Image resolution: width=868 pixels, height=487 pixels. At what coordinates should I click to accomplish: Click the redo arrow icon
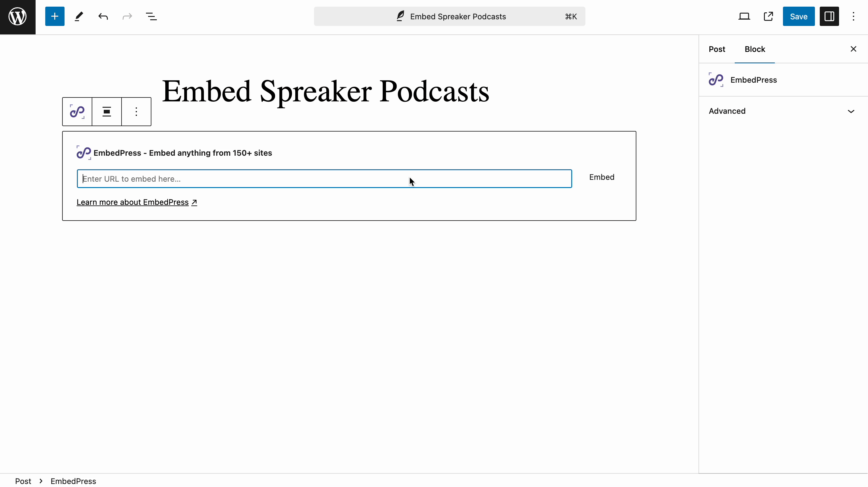point(127,16)
